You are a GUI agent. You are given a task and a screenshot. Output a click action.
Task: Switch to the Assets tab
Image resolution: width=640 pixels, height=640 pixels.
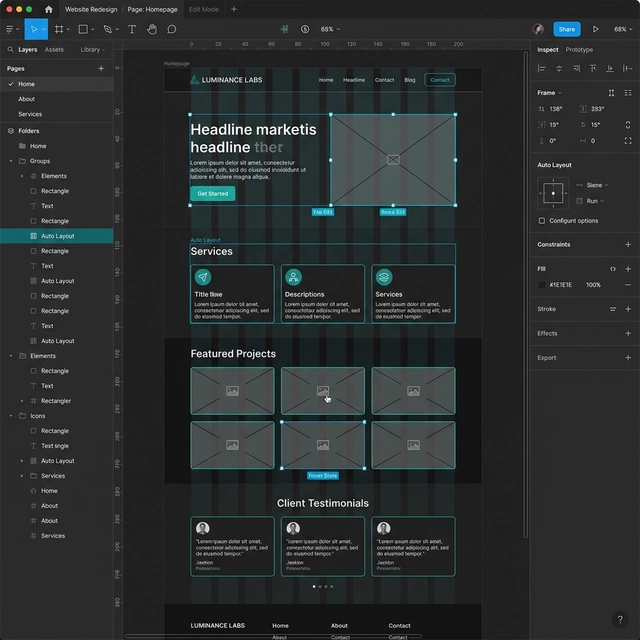(54, 49)
